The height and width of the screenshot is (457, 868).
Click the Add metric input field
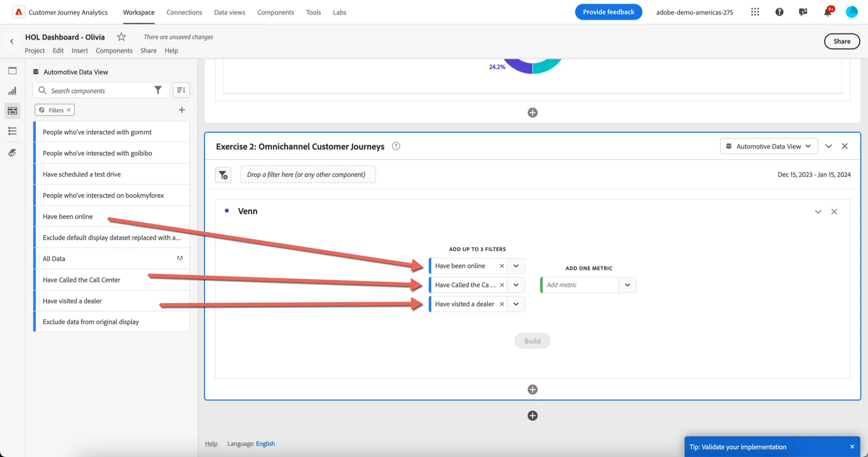point(580,285)
